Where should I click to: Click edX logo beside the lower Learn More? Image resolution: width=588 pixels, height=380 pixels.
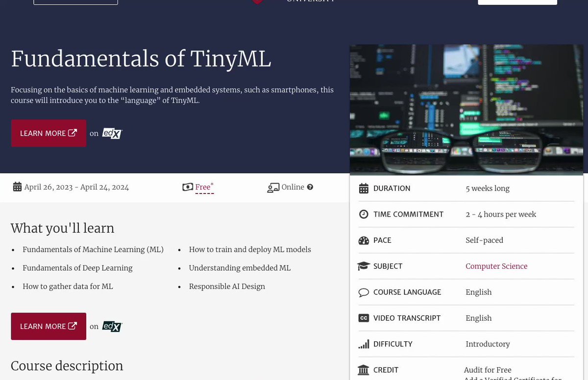[112, 326]
